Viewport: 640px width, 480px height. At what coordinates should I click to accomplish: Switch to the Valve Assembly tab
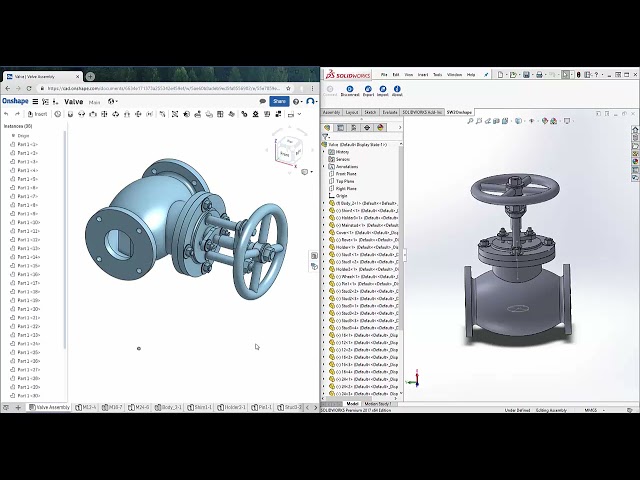point(49,407)
